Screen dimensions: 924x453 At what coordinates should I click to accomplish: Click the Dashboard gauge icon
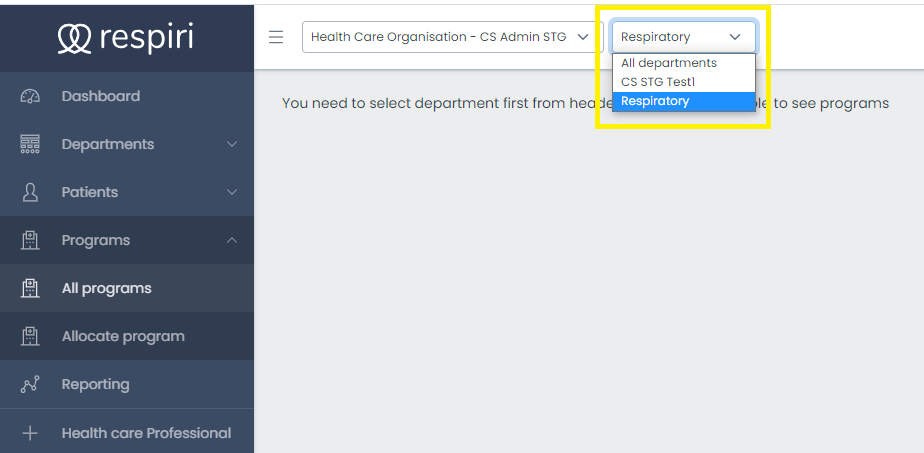(x=30, y=96)
